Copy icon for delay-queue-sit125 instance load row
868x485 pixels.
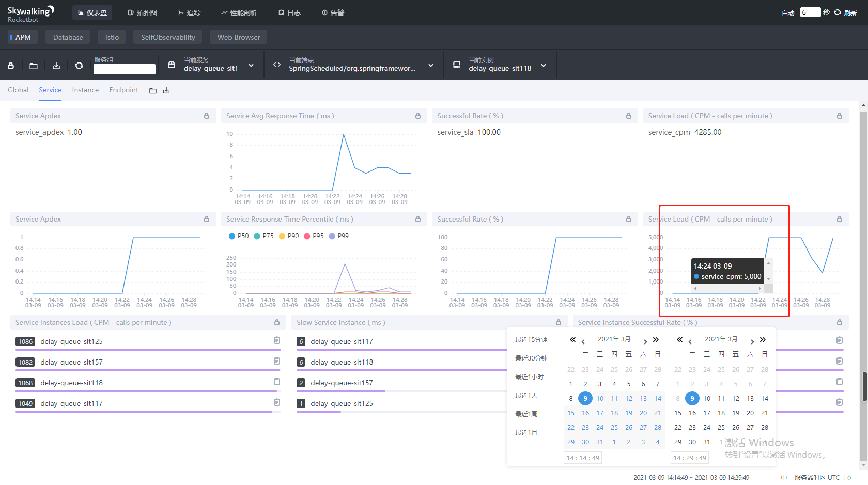pyautogui.click(x=277, y=340)
